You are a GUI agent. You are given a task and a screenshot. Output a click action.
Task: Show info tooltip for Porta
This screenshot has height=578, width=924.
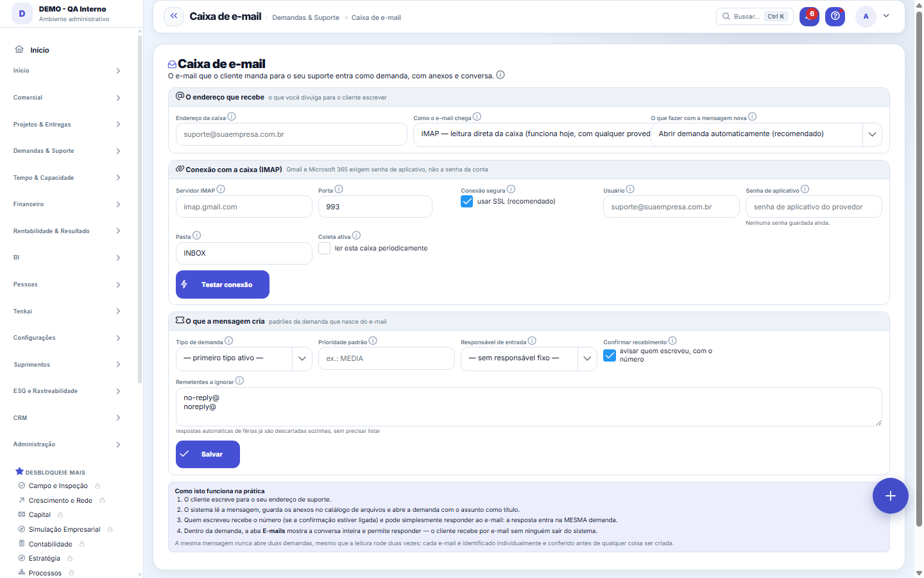click(x=339, y=189)
